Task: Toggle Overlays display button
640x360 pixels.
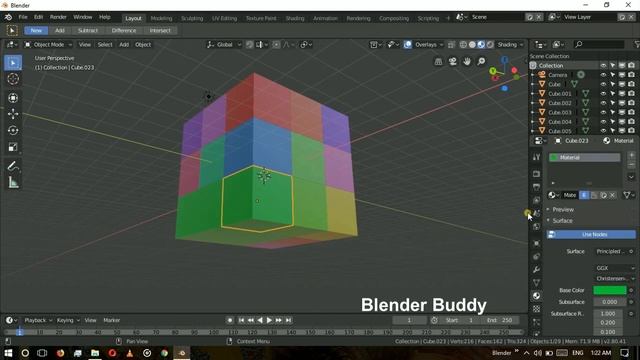Action: click(x=407, y=44)
